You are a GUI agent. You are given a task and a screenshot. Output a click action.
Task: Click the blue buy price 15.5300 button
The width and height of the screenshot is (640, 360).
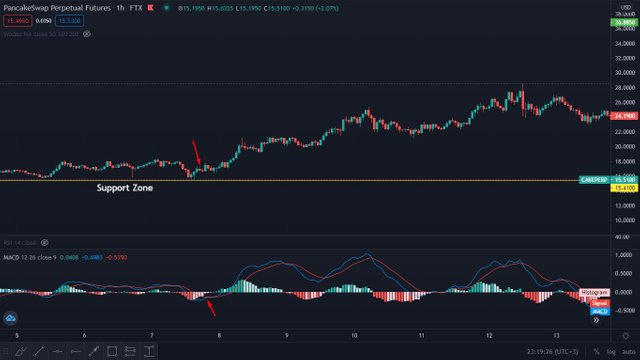(x=69, y=21)
